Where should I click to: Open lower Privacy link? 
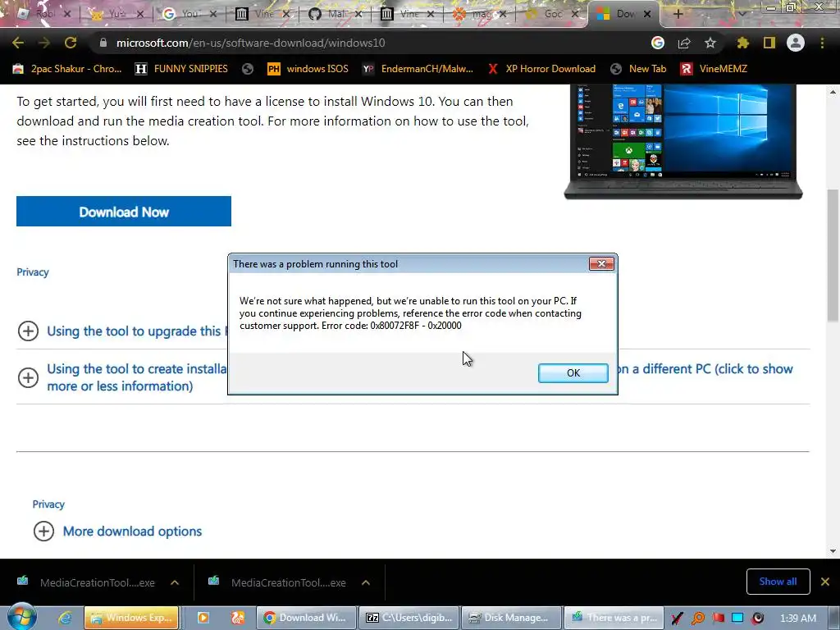click(48, 504)
